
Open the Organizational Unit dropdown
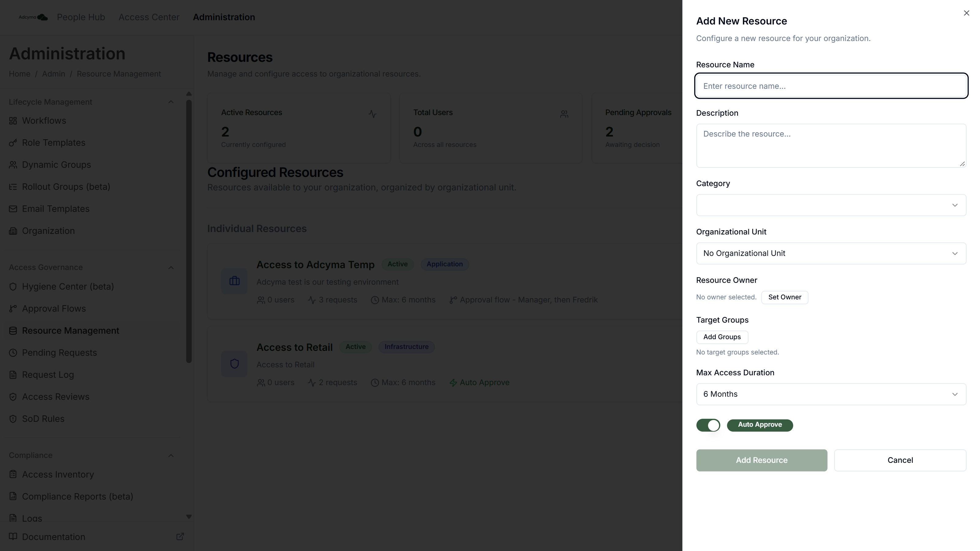pyautogui.click(x=831, y=253)
